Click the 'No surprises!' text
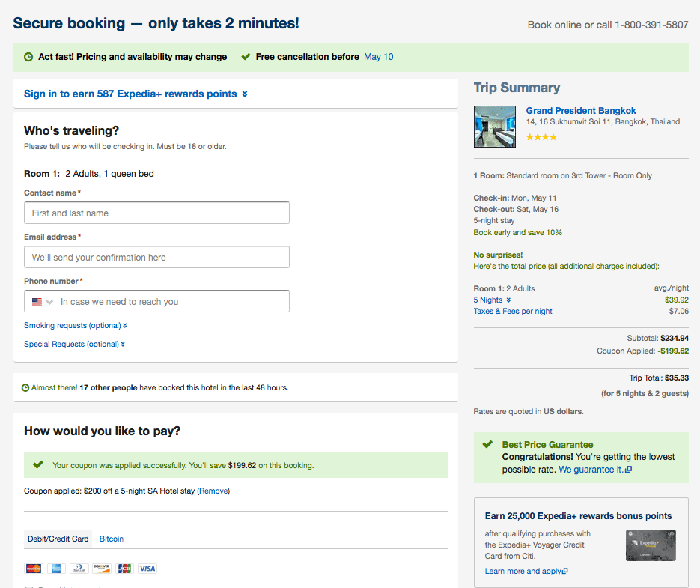Image resolution: width=700 pixels, height=588 pixels. (498, 255)
